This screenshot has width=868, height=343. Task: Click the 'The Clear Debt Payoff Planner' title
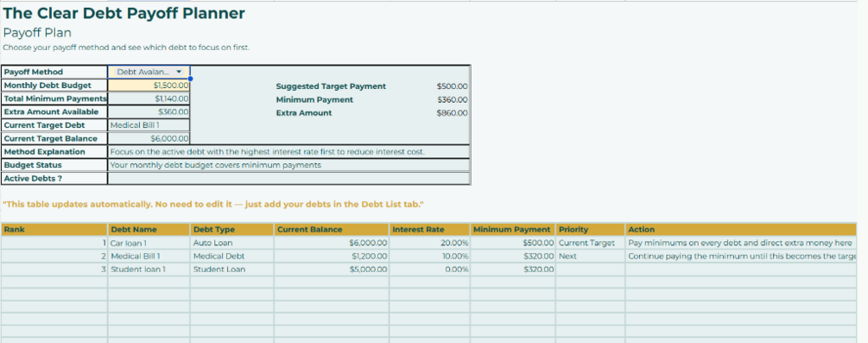coord(124,13)
